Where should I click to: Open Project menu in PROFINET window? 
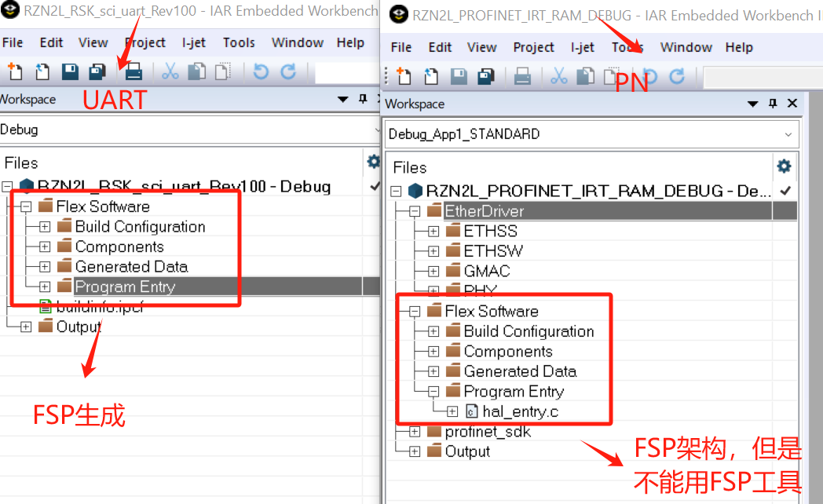pos(533,47)
